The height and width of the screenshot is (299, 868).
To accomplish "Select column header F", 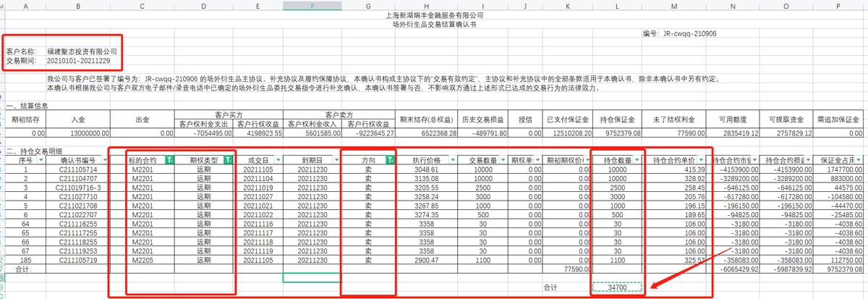I will coord(311,5).
